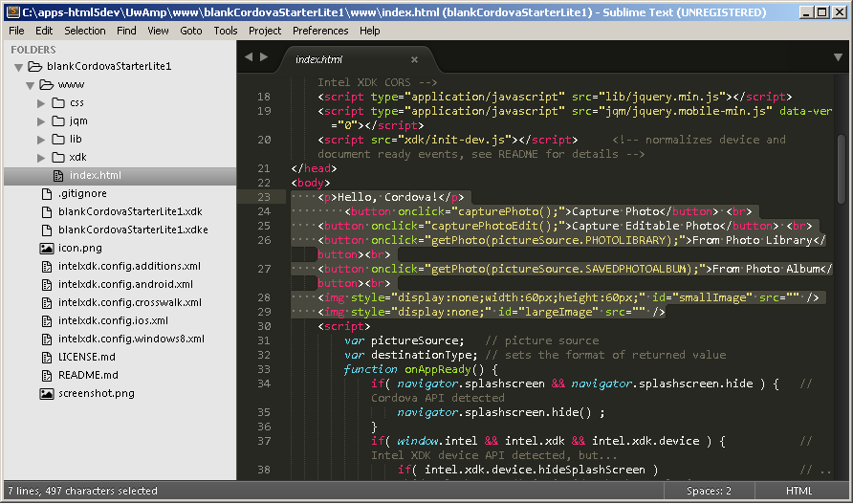This screenshot has height=504, width=853.
Task: Open blankCordovaStarterLite1.xdke file
Action: click(133, 230)
